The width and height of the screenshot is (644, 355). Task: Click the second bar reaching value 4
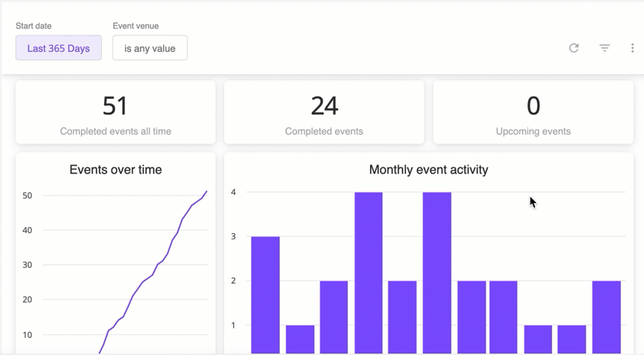point(436,270)
